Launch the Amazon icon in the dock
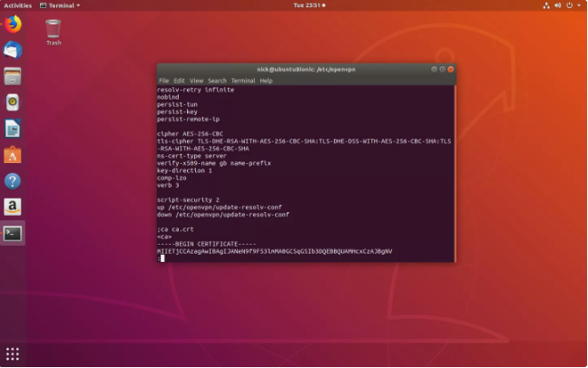Screen dimensions: 588x368 (x=13, y=207)
